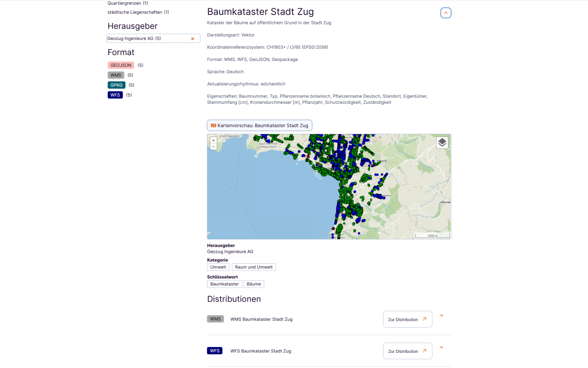Viewport: 588px width, 368px height.
Task: Filter by WMS format tag
Action: [116, 75]
